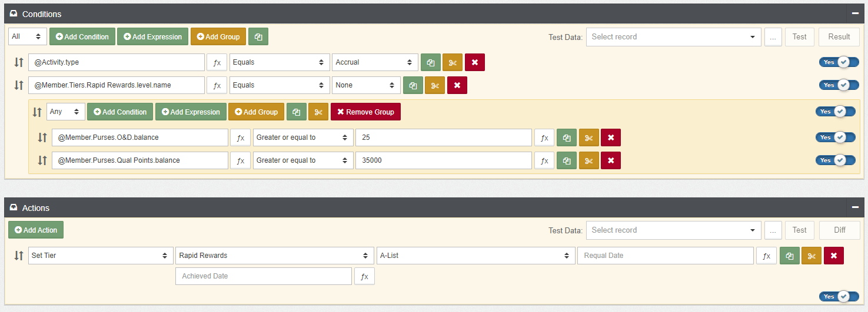Open the All match-type dropdown

[x=28, y=36]
